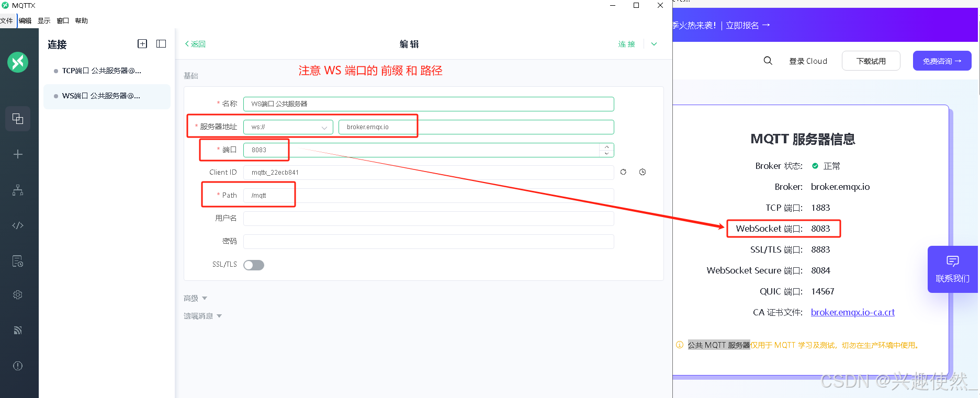Open the 编辑 menu
The width and height of the screenshot is (980, 398).
(x=25, y=21)
